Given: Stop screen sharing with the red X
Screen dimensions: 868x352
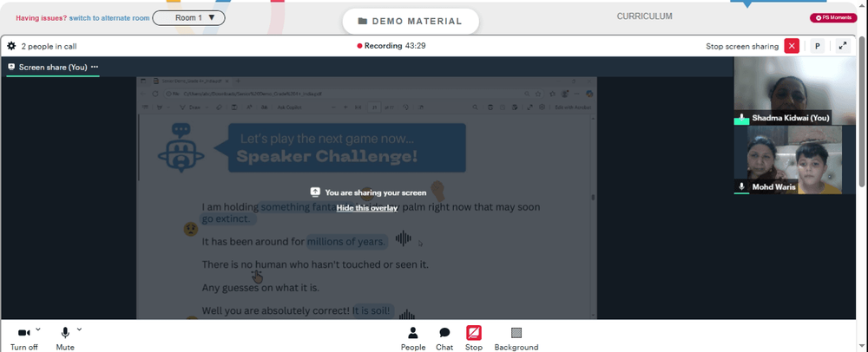Looking at the screenshot, I should 792,47.
